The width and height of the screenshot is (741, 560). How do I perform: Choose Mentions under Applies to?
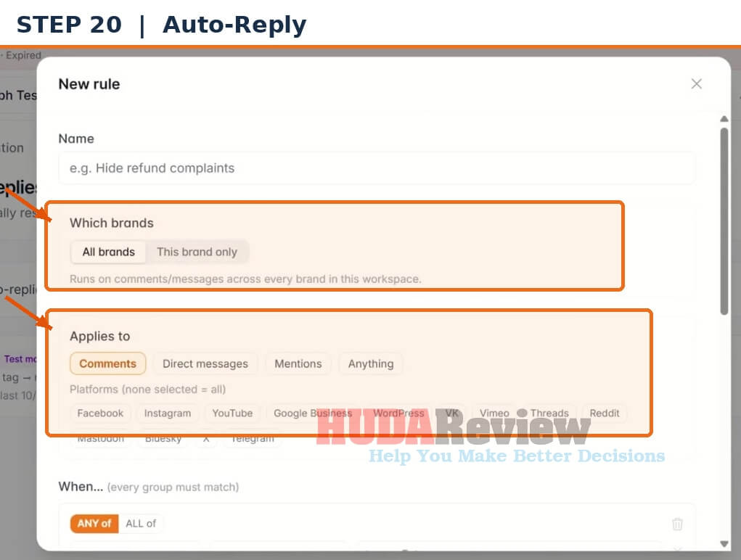298,363
